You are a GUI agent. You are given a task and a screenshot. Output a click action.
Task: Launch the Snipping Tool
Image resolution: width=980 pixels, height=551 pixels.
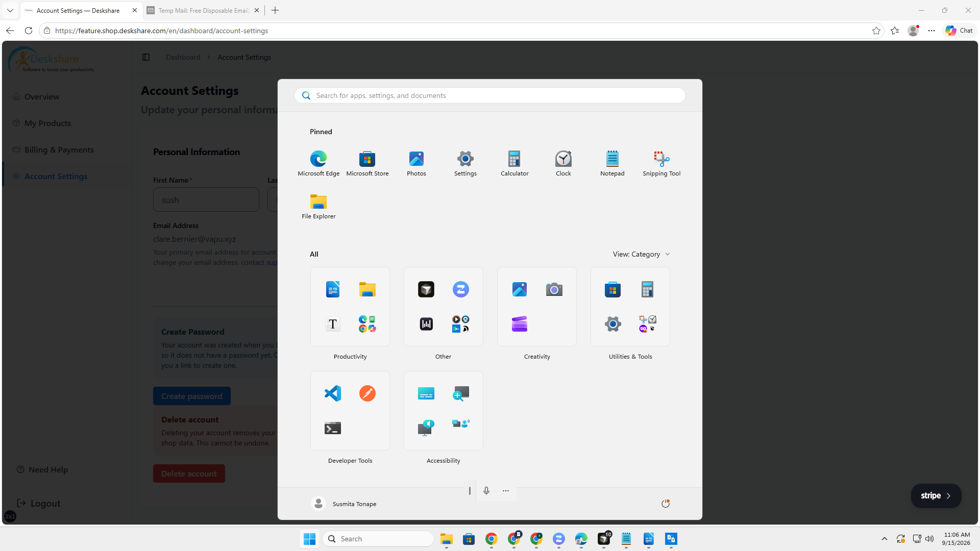(661, 163)
